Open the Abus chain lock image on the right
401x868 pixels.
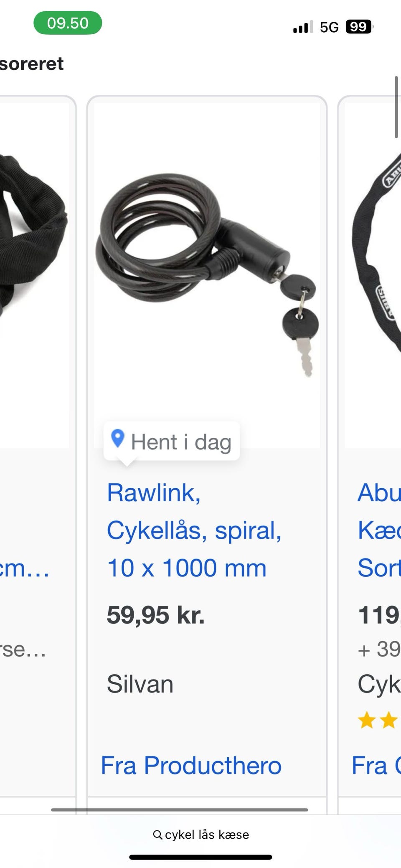tap(373, 275)
